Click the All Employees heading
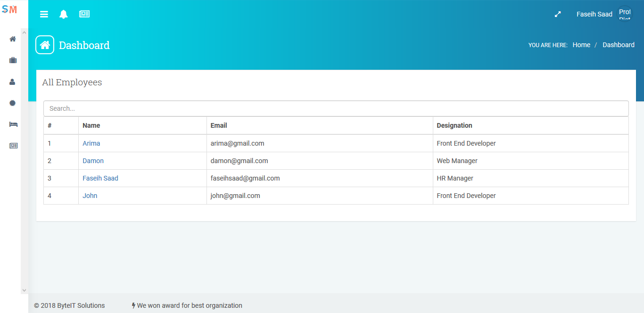Viewport: 644px width, 313px height. coord(72,82)
